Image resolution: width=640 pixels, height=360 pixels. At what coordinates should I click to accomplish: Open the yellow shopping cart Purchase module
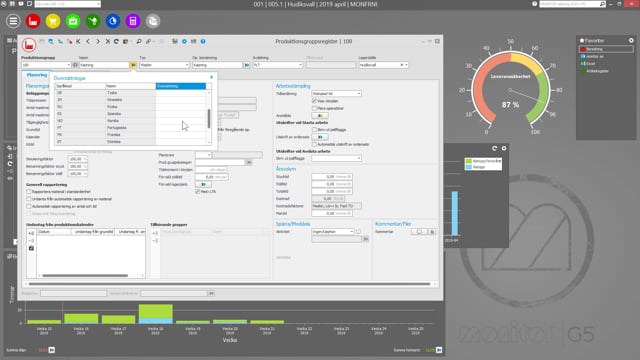[x=53, y=21]
